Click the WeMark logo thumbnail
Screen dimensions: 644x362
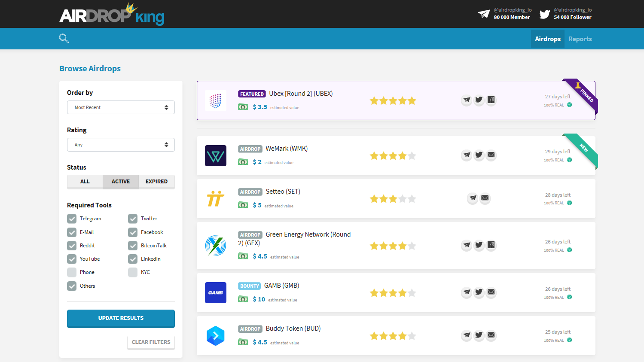pyautogui.click(x=216, y=155)
